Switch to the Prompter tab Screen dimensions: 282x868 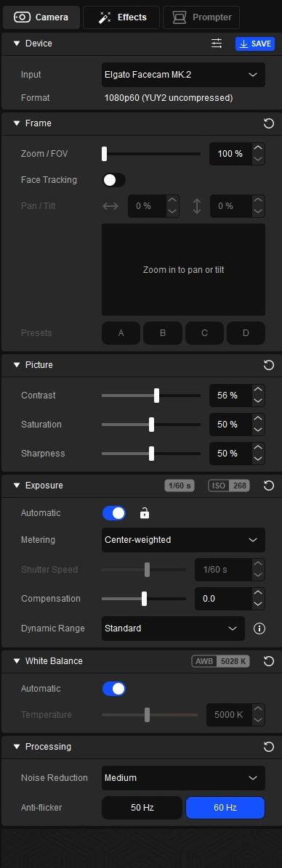click(x=201, y=17)
